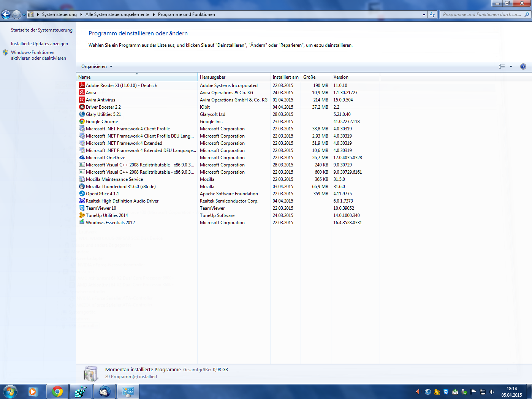This screenshot has height=399, width=532.
Task: Open the Organisieren dropdown menu
Action: [x=97, y=66]
